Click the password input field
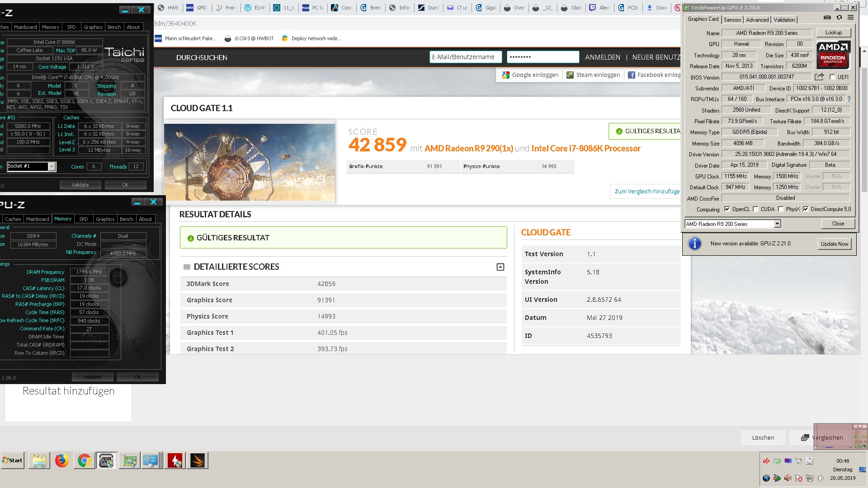This screenshot has width=868, height=488. pyautogui.click(x=543, y=57)
